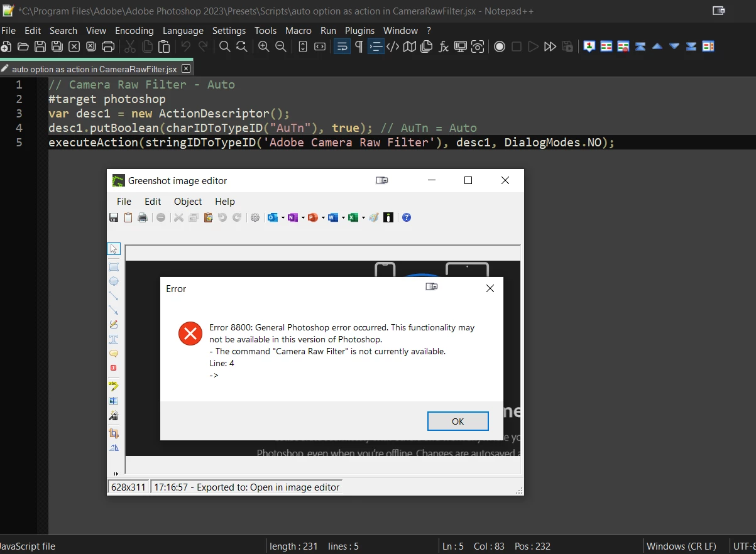Click Save All icon in Notepad++ toolbar

pyautogui.click(x=57, y=46)
